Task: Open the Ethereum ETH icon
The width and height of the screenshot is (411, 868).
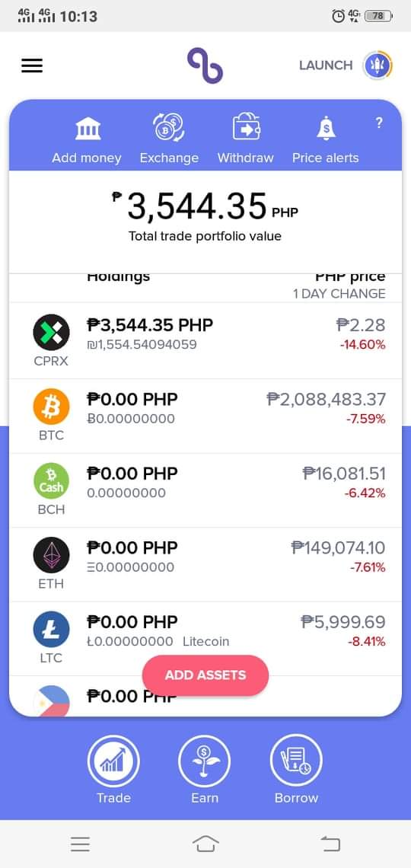Action: tap(51, 554)
